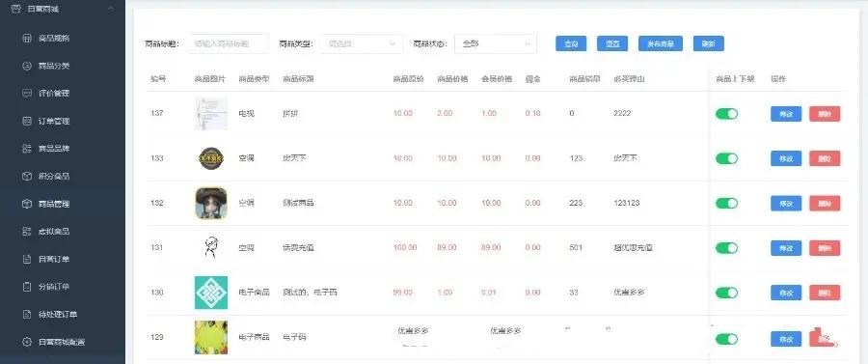Click the 商品上下架 column header
Viewport: 868px width, 364px height.
(735, 79)
